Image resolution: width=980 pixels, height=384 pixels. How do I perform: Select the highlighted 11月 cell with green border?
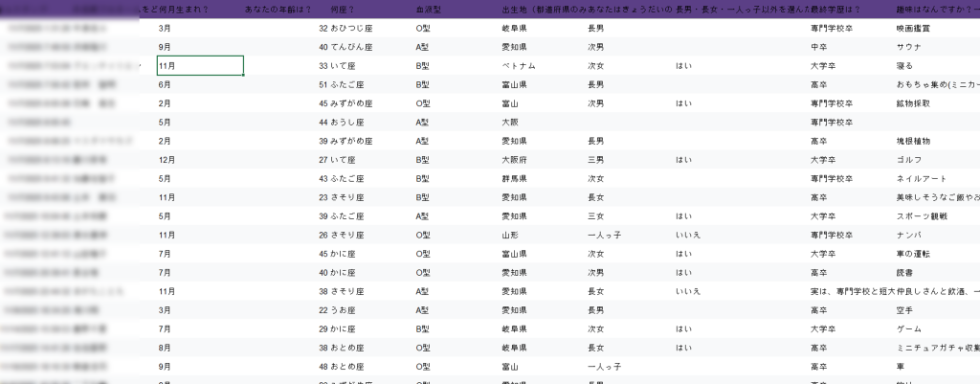click(x=199, y=66)
